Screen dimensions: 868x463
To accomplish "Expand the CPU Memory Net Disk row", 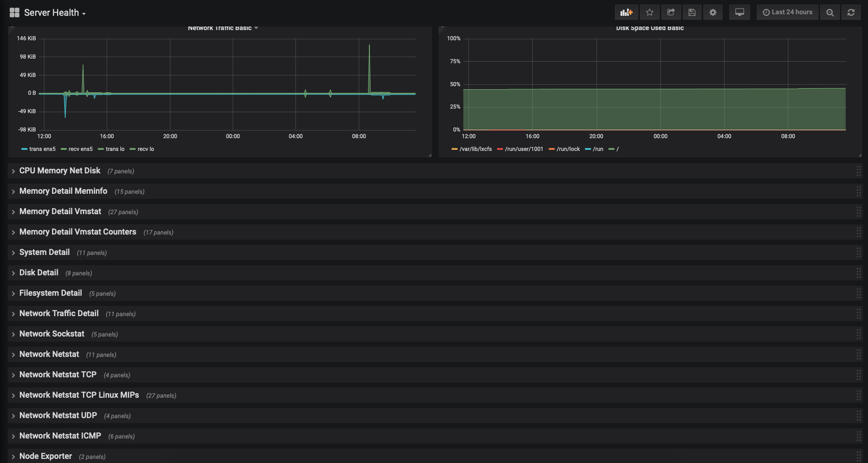I will (60, 171).
